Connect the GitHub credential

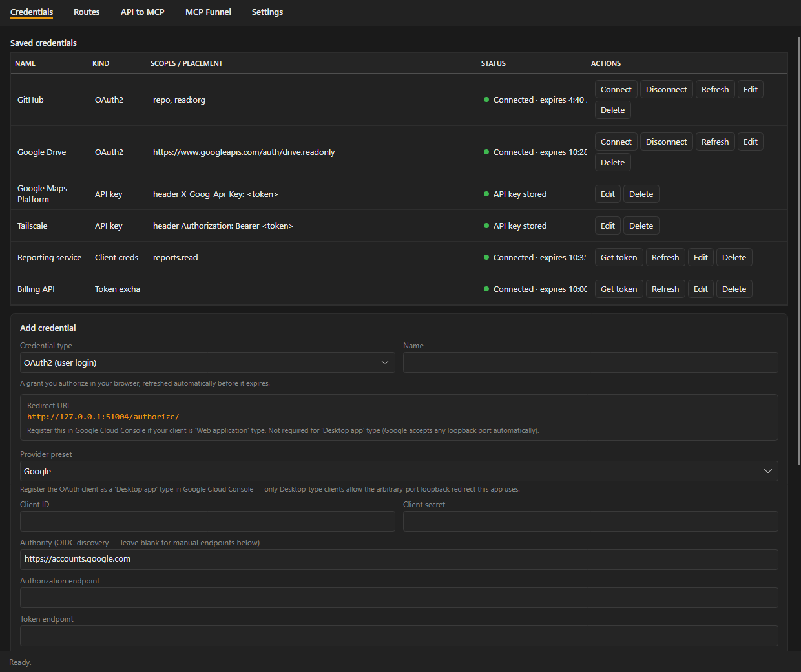[616, 89]
